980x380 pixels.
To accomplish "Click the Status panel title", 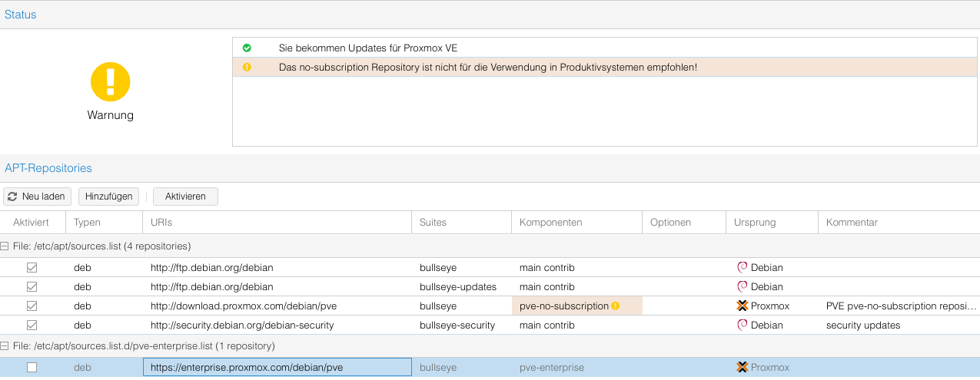I will 21,15.
